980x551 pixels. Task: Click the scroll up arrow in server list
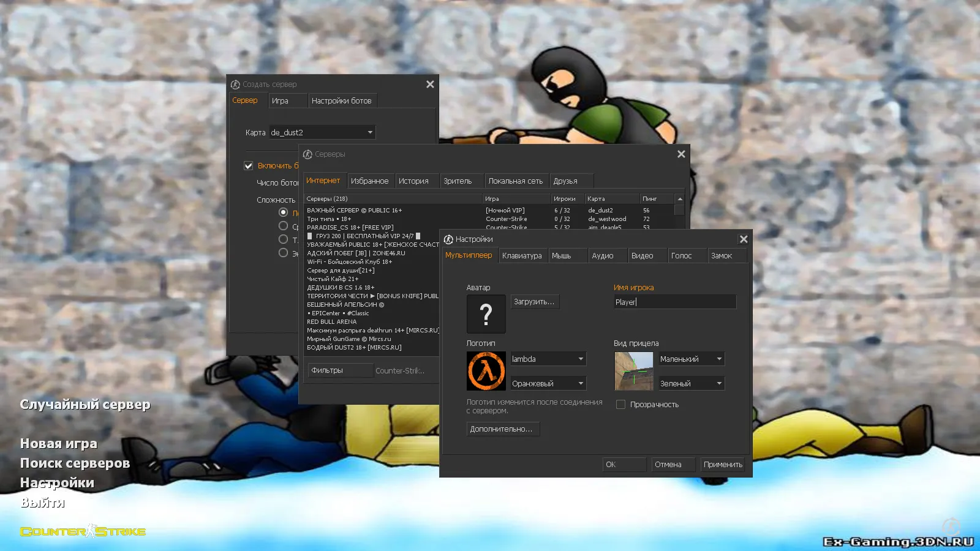tap(679, 199)
